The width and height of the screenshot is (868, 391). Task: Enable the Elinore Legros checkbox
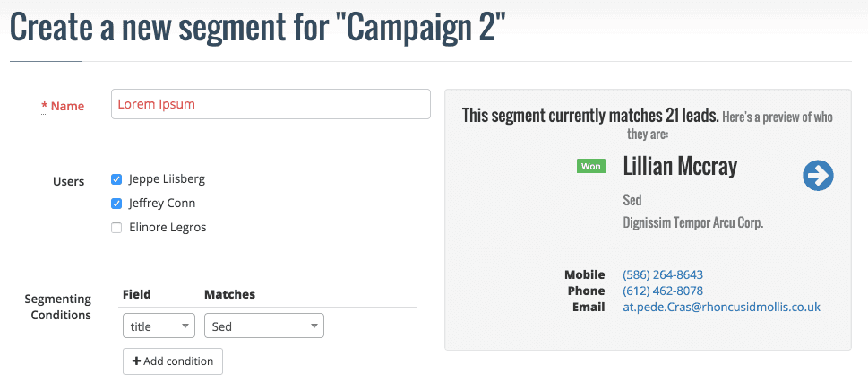point(116,228)
